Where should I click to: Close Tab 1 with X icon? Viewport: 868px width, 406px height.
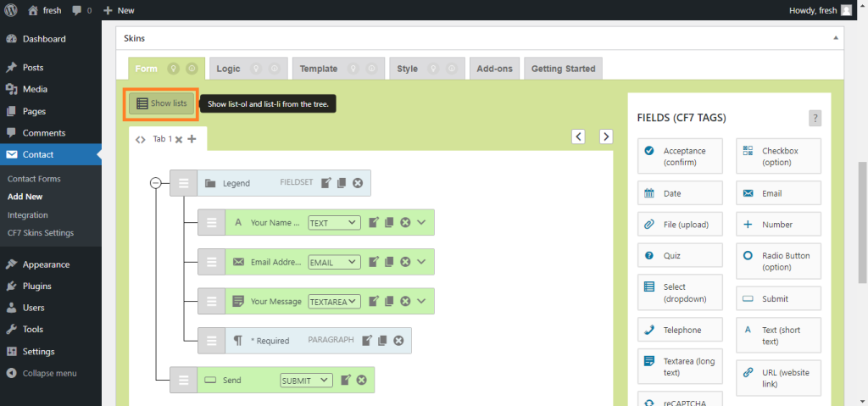(179, 139)
